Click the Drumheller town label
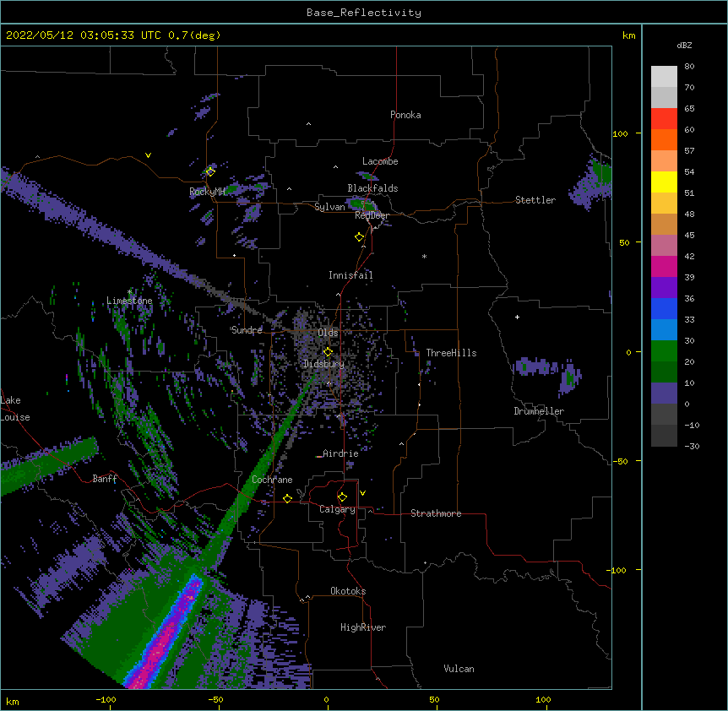Image resolution: width=728 pixels, height=711 pixels. click(x=539, y=411)
